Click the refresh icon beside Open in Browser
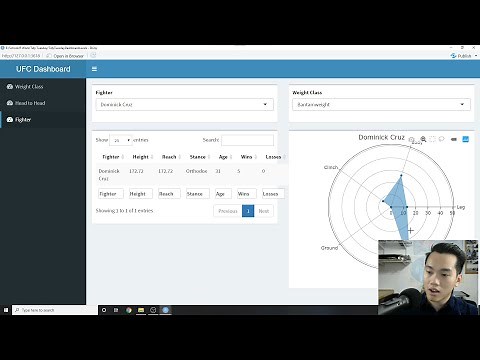This screenshot has width=480, height=360. (x=93, y=55)
